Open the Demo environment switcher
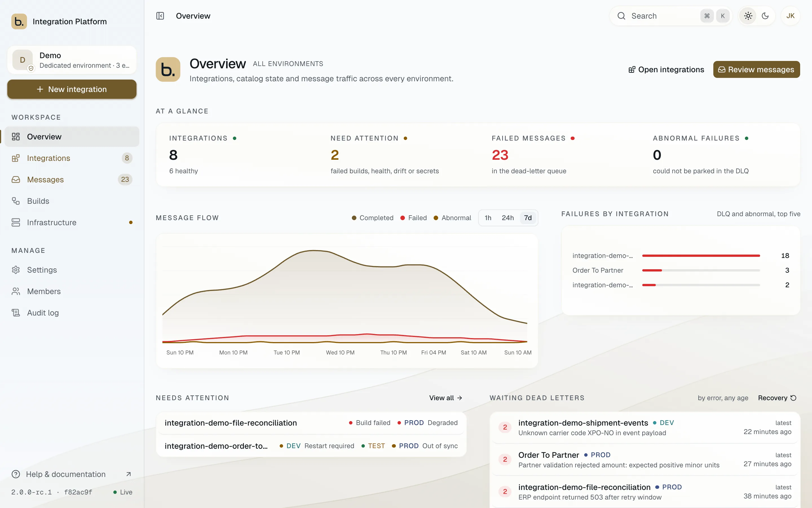 72,60
